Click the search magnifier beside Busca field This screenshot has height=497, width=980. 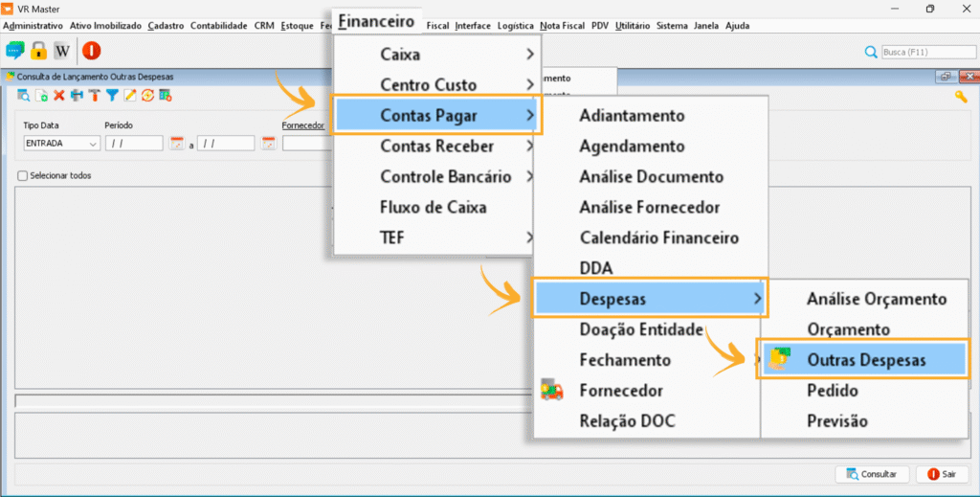[871, 52]
